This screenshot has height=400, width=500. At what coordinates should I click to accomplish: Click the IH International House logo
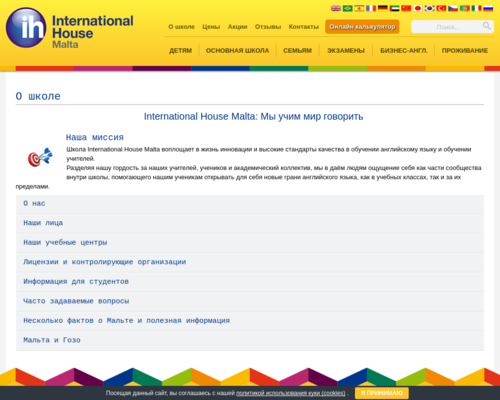69,28
